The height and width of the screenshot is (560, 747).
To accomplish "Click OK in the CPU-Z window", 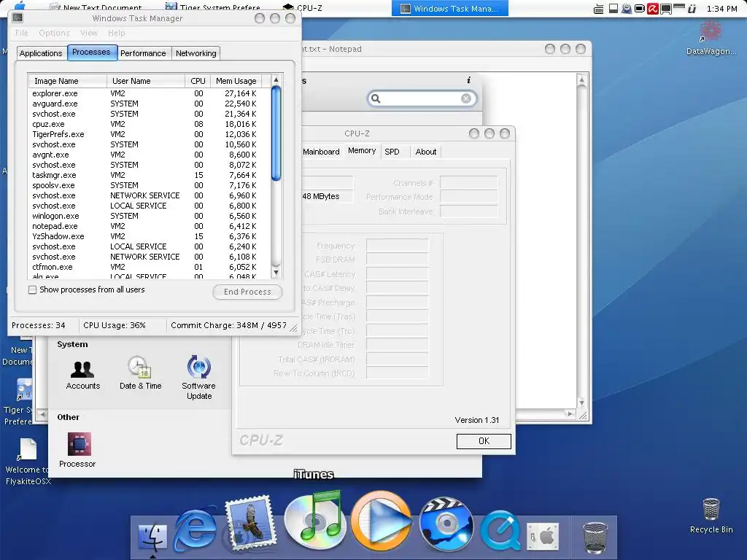I will [484, 441].
